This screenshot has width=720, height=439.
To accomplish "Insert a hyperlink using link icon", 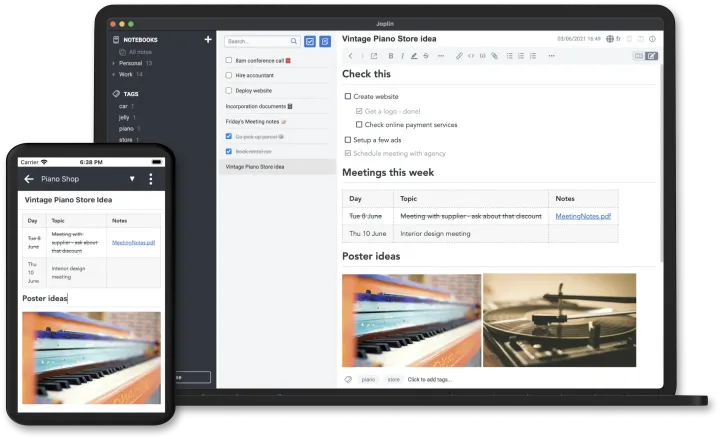I will [459, 56].
